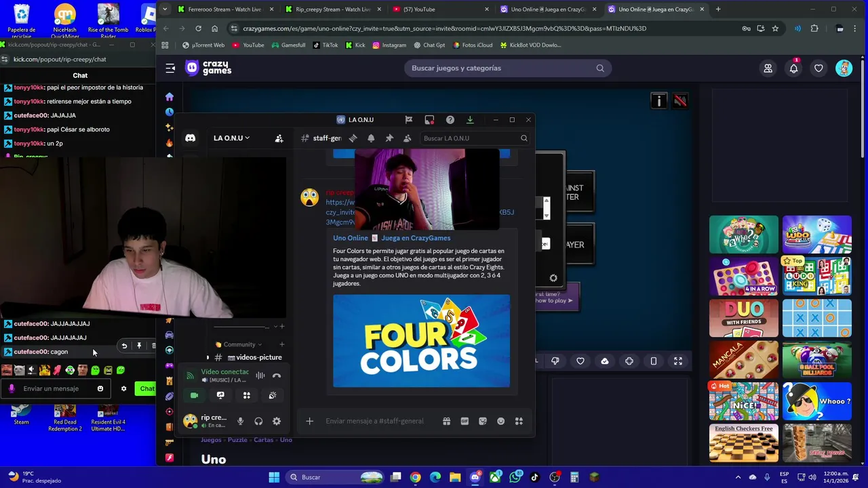Image resolution: width=868 pixels, height=488 pixels.
Task: Open English Checkers Free game
Action: (744, 443)
